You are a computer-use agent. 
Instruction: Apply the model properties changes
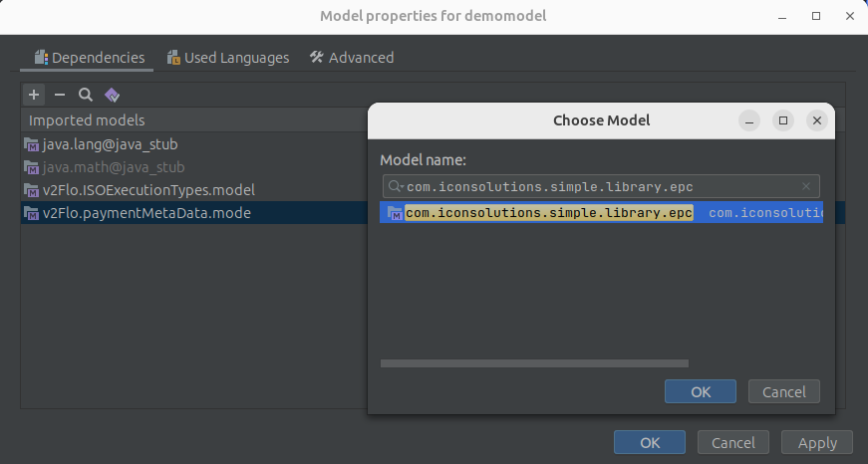(x=817, y=442)
